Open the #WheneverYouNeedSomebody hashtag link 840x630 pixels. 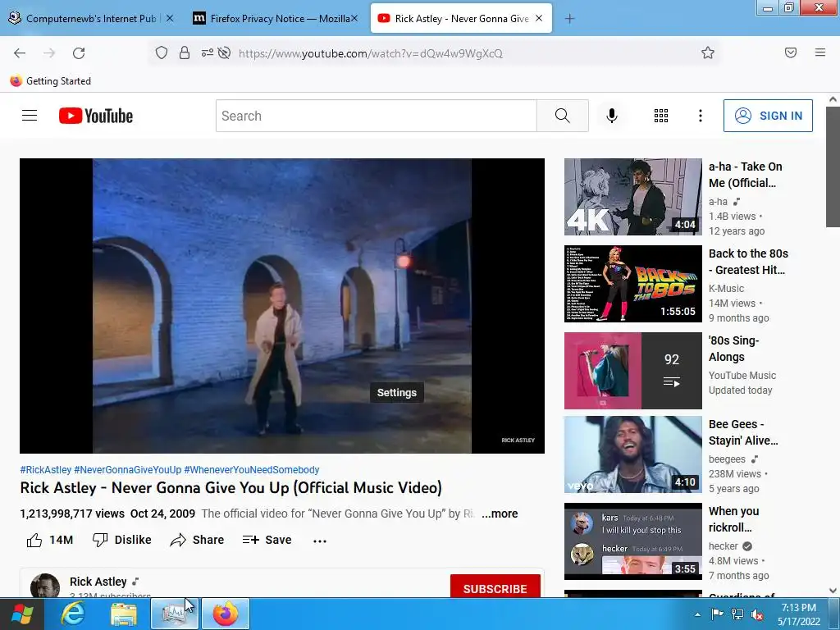pos(251,470)
